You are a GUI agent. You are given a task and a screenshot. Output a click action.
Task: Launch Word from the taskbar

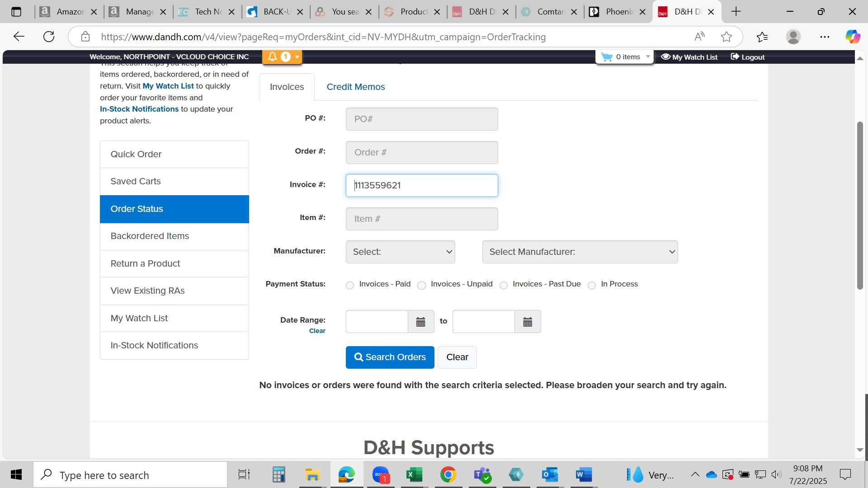[584, 475]
